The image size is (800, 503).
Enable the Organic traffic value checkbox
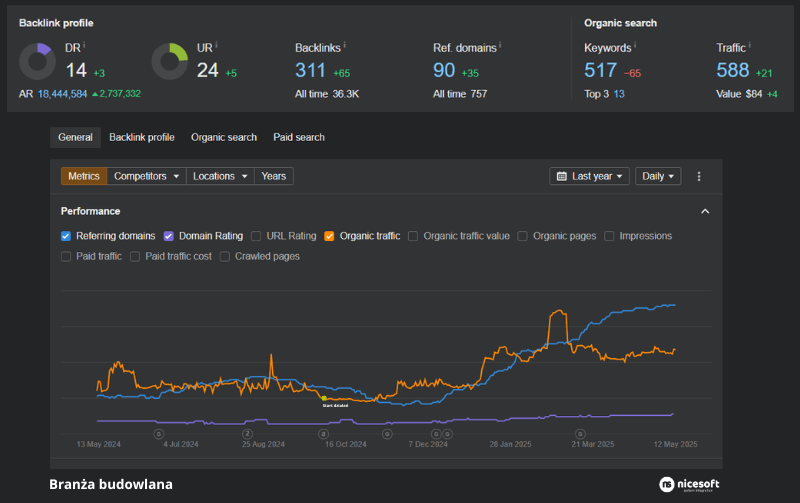click(x=413, y=236)
